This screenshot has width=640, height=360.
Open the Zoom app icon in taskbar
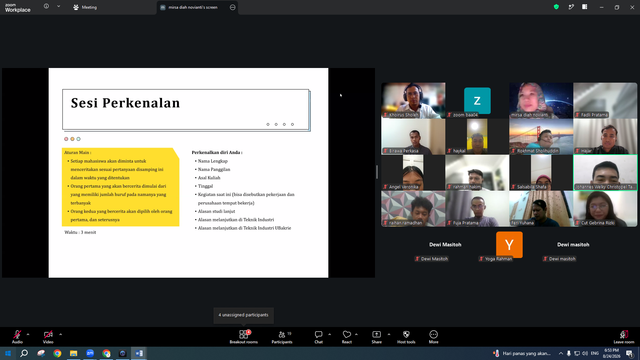coord(90,353)
